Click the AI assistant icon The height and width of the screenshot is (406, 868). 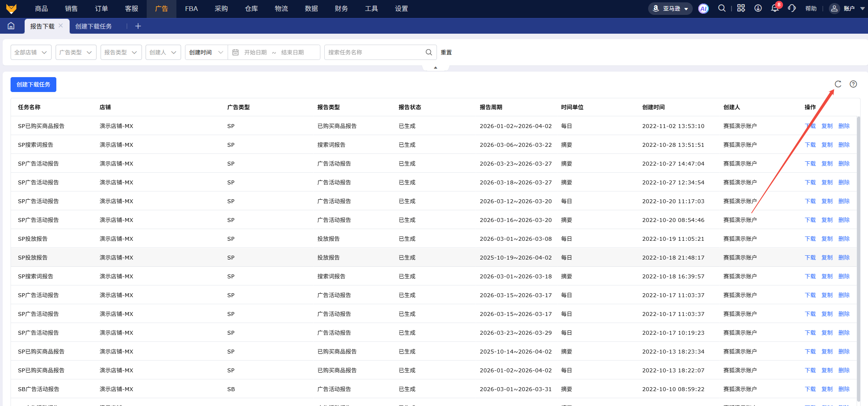click(703, 9)
